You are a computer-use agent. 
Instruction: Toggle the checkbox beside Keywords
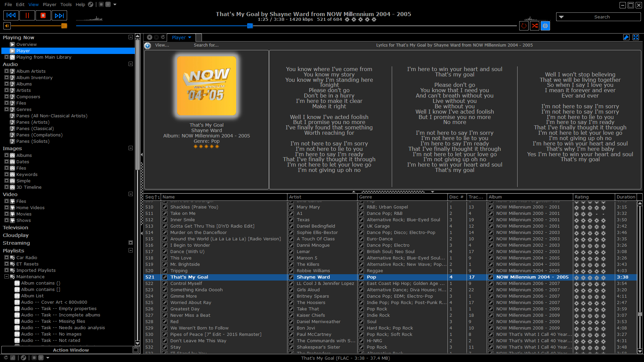point(6,174)
